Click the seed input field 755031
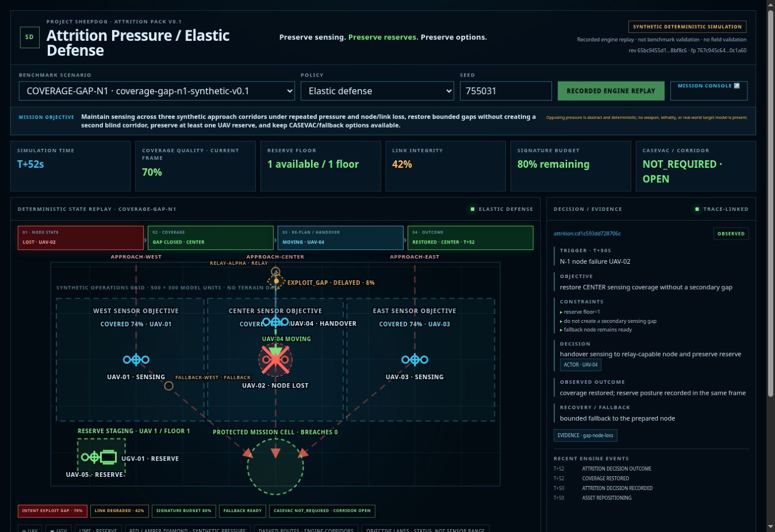 tap(506, 91)
